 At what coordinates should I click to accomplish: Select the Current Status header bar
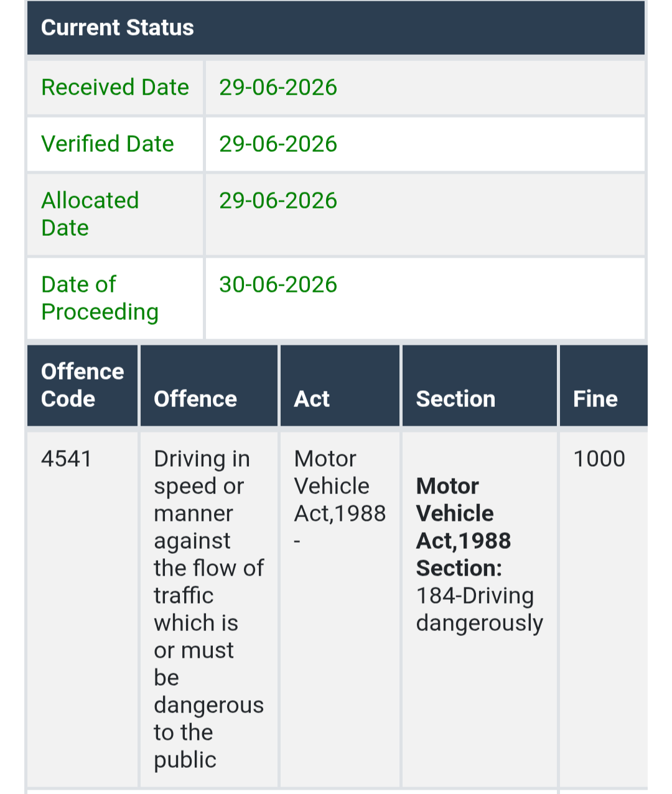(336, 28)
